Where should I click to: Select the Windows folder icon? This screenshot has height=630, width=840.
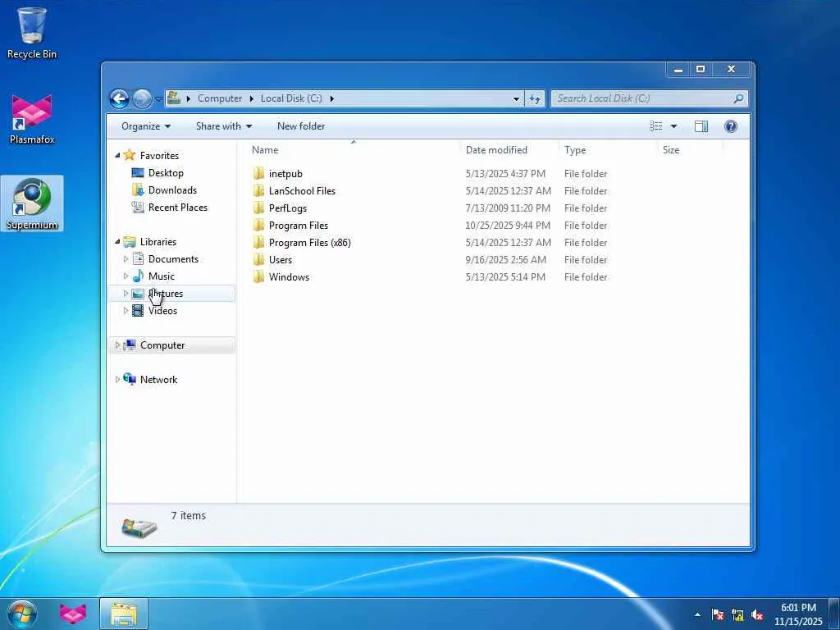258,276
